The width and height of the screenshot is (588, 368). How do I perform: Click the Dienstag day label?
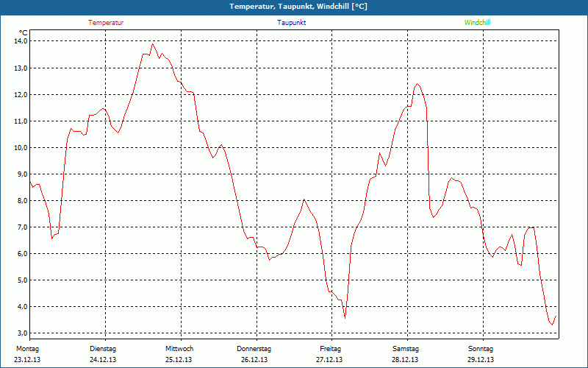click(103, 349)
